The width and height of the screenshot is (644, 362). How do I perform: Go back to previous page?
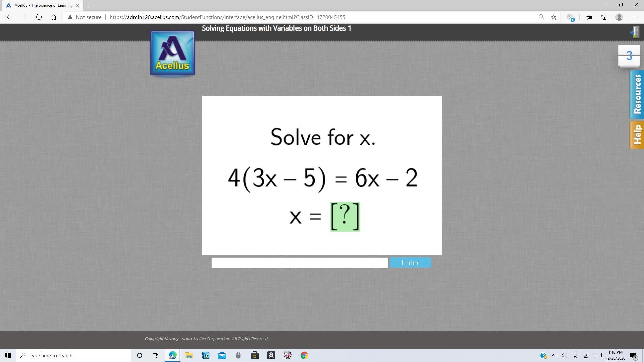coord(9,17)
